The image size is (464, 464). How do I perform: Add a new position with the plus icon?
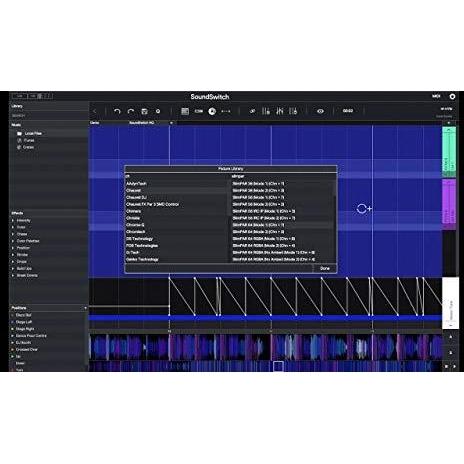coord(85,308)
